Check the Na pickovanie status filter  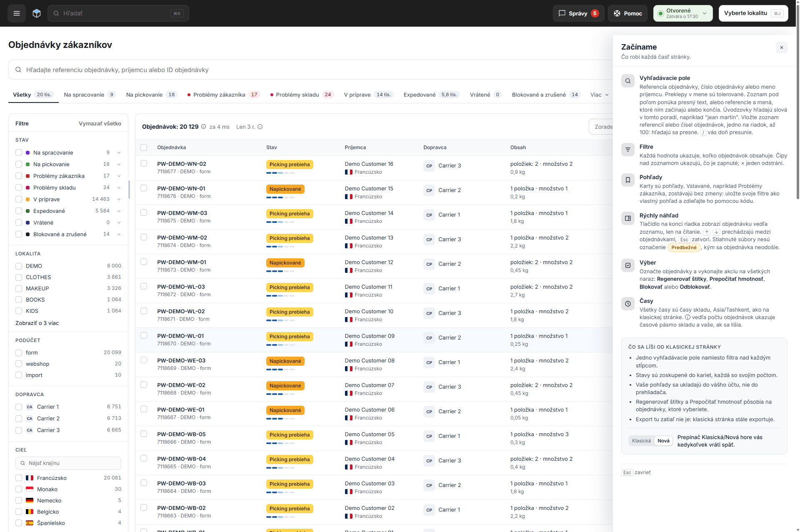click(19, 164)
